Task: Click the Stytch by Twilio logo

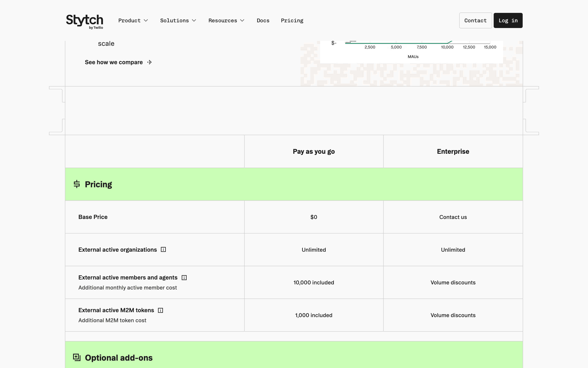Action: click(85, 21)
